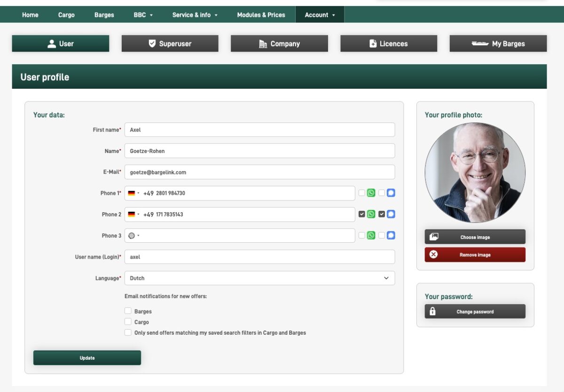Open the Language dropdown showing Dutch
564x392 pixels.
point(259,278)
